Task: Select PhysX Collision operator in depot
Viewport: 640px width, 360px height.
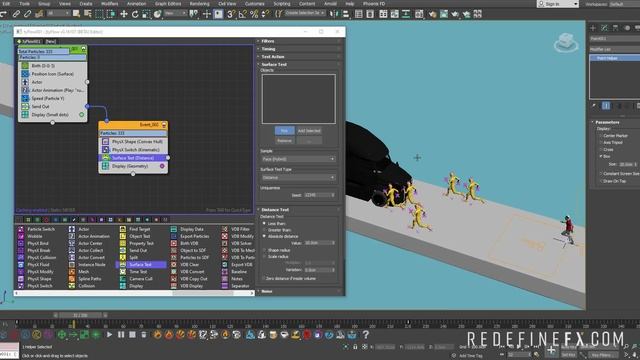Action: (x=37, y=258)
